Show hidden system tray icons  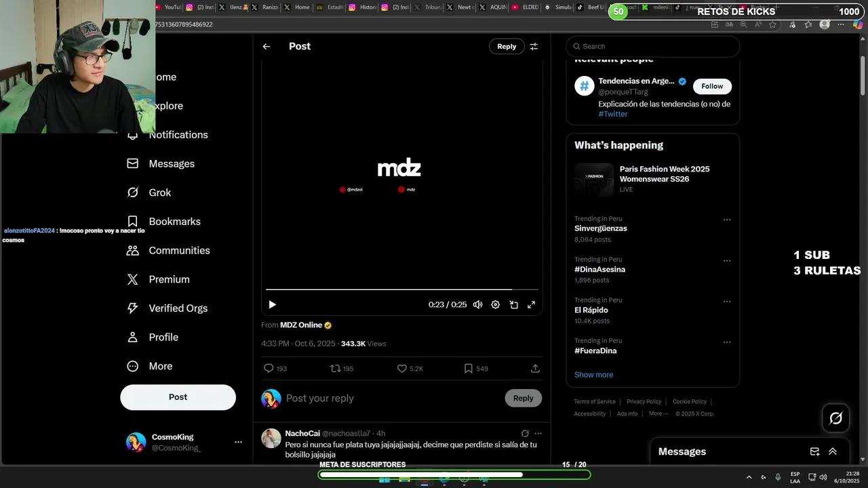(749, 477)
